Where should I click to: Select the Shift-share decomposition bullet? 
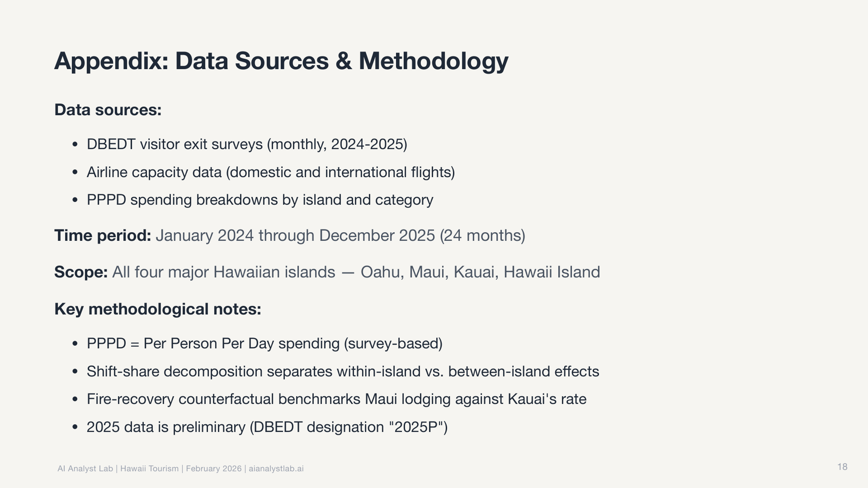(343, 371)
